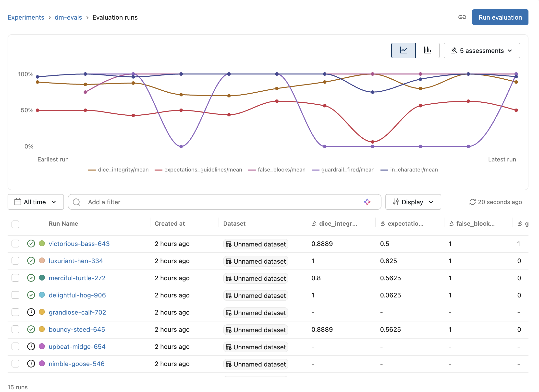The height and width of the screenshot is (392, 539).
Task: Switch to line chart view
Action: 403,50
